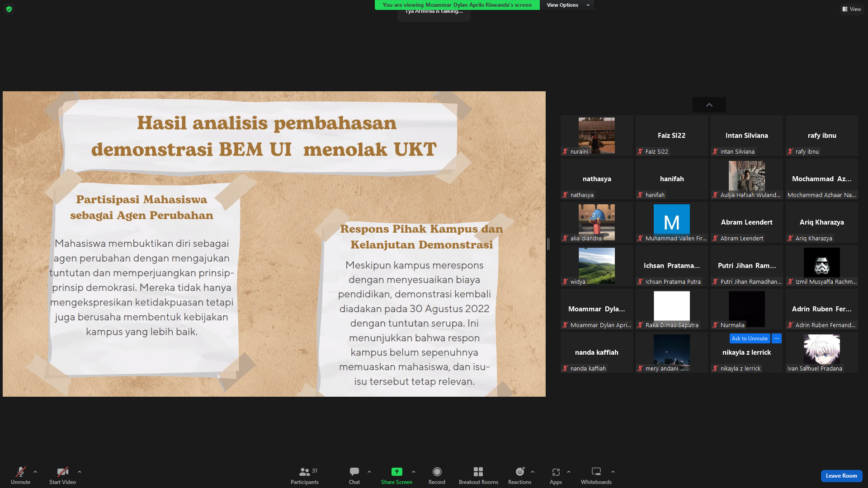Click muted mic icon for Adrin Ruben
The height and width of the screenshot is (488, 868).
point(790,325)
